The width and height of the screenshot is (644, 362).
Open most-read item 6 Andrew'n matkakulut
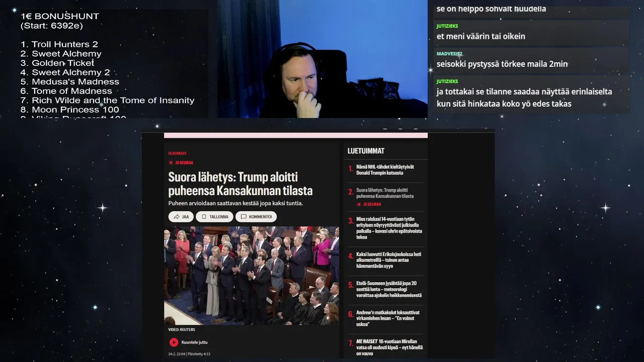coord(388,318)
